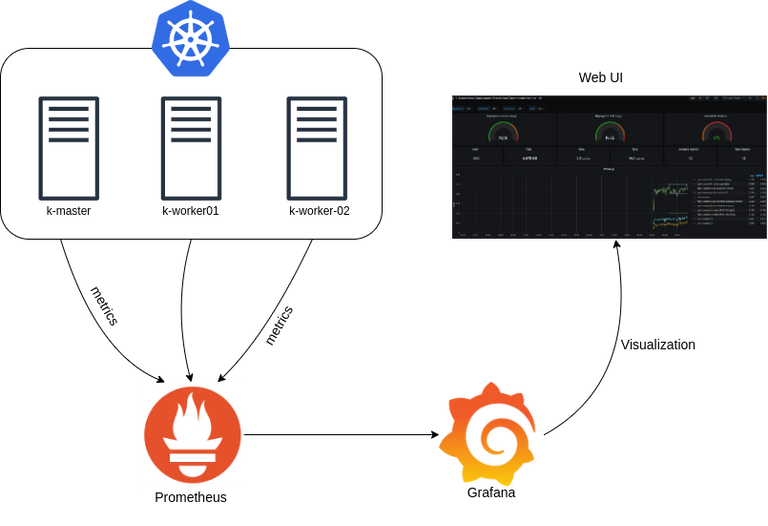Click the "Prometheus" caption
The width and height of the screenshot is (768, 526).
click(191, 497)
